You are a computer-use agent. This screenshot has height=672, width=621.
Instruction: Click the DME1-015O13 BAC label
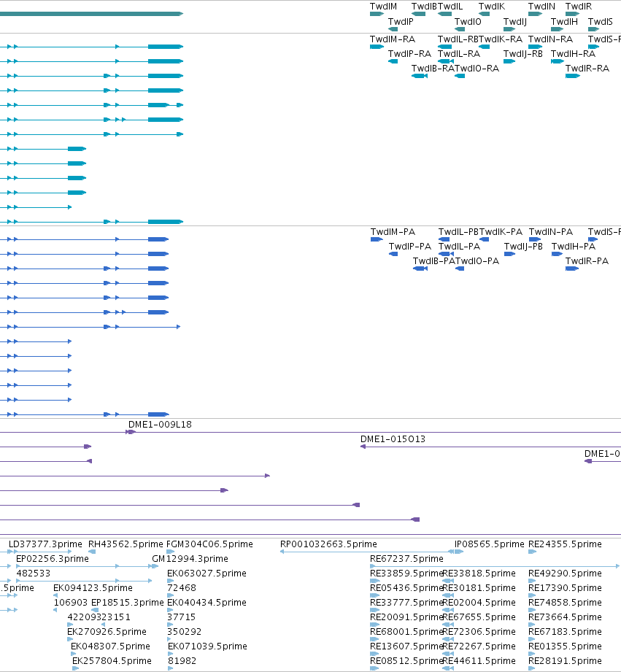[x=393, y=439]
